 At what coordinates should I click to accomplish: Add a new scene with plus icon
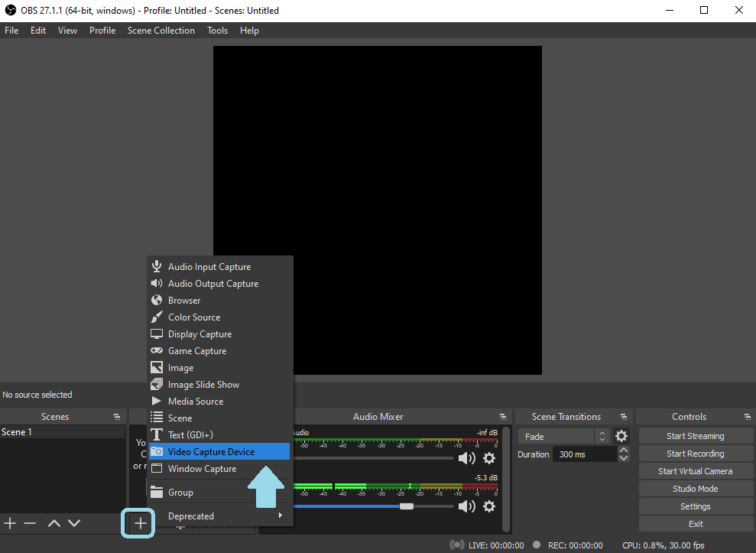10,524
